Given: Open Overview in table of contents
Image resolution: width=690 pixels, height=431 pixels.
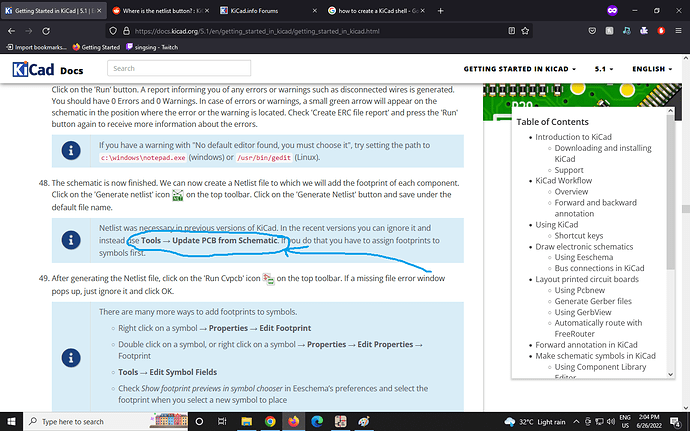Looking at the screenshot, I should click(x=571, y=192).
